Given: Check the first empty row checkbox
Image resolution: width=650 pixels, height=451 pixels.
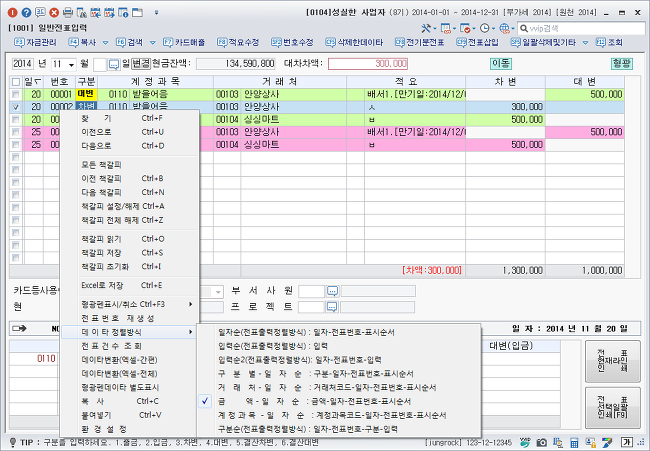Looking at the screenshot, I should coord(16,157).
